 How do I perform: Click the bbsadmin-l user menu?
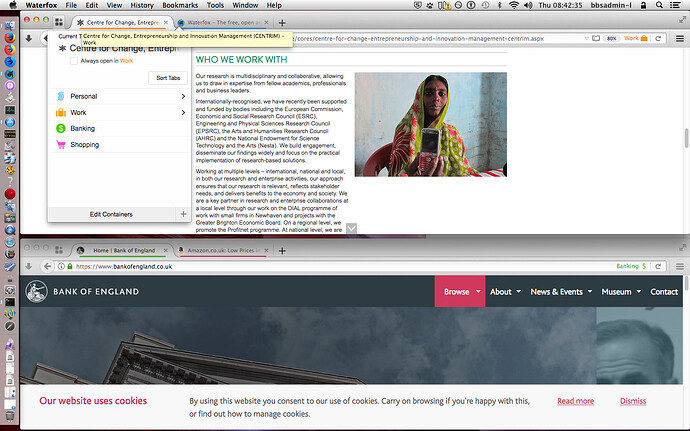[611, 5]
